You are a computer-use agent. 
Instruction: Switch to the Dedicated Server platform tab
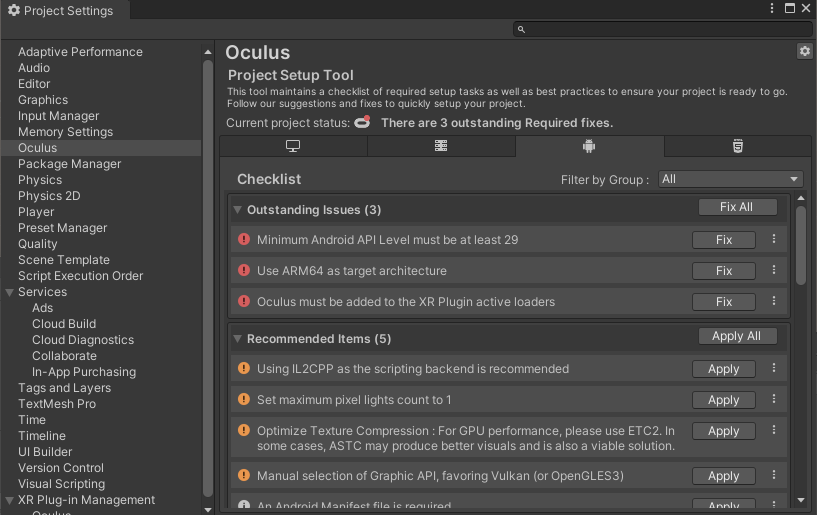(x=441, y=146)
